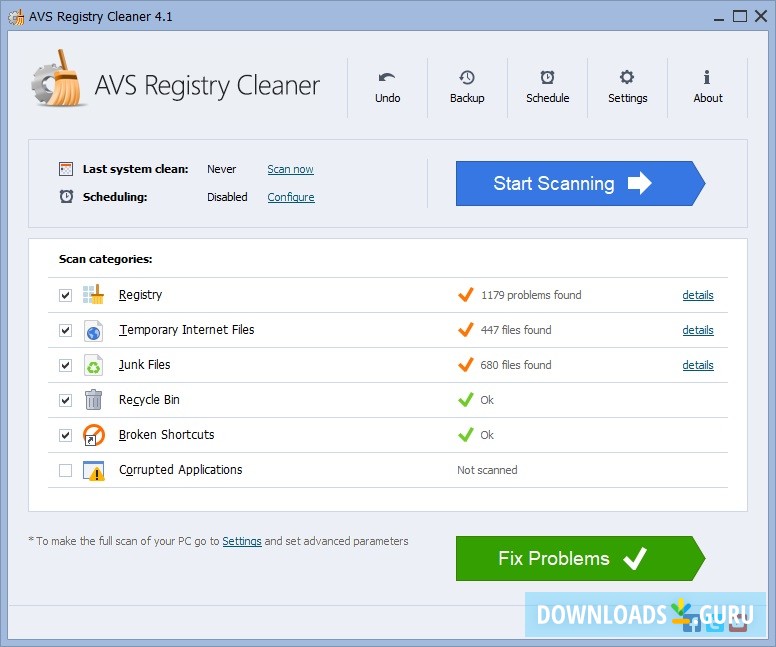Close the AVS Registry Cleaner window
The image size is (776, 647).
(761, 16)
